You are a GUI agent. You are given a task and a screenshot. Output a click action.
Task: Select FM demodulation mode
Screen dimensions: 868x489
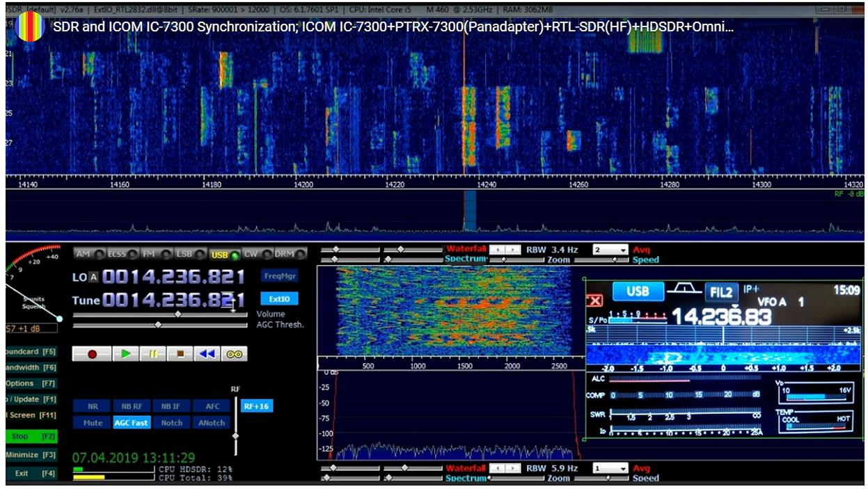coord(156,254)
